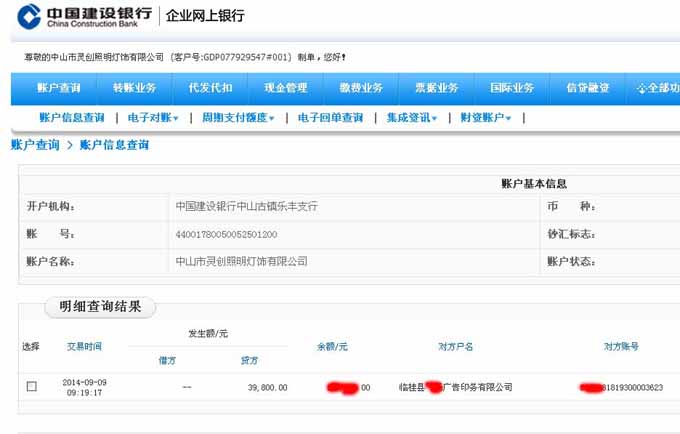Click the 交易时间 column header
680x434 pixels.
(84, 346)
